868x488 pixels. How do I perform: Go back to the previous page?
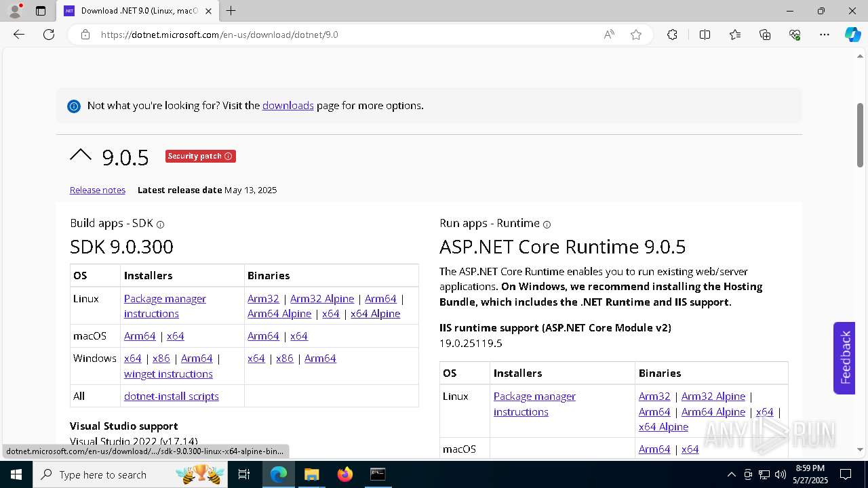(x=19, y=35)
